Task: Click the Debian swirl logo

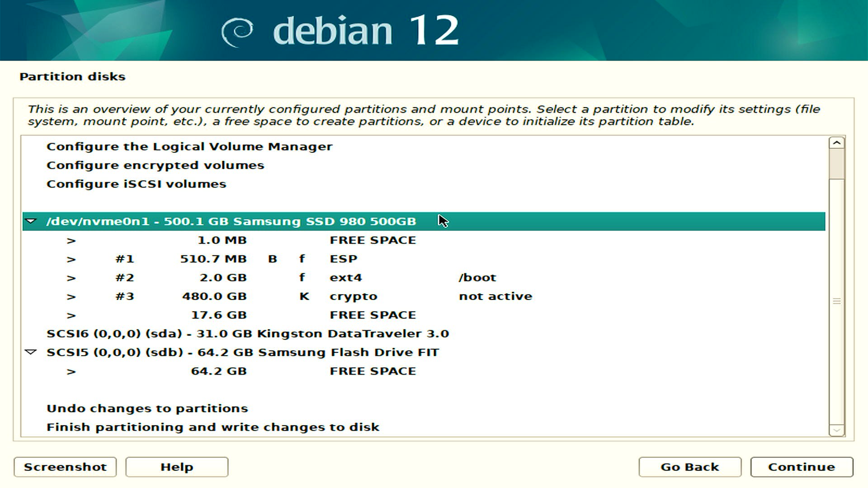Action: tap(237, 32)
